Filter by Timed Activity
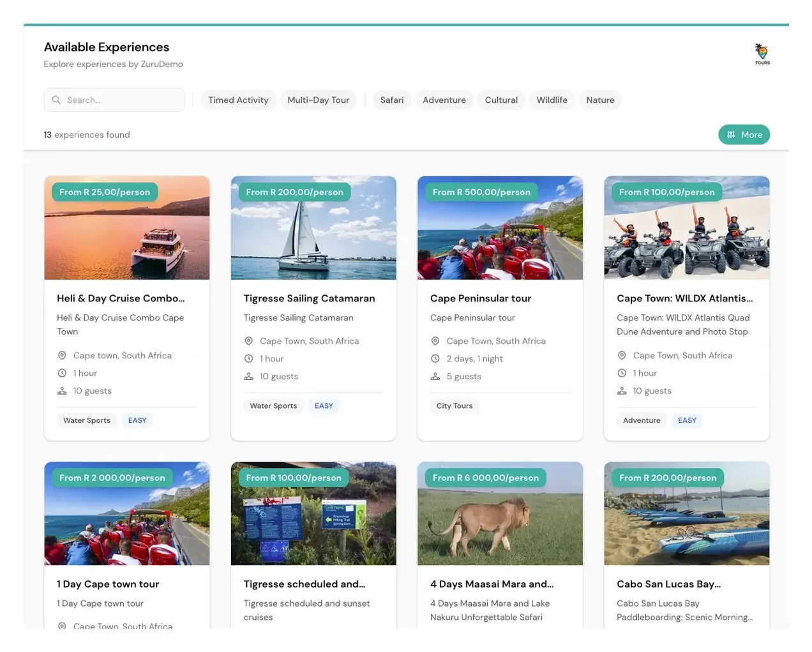Viewport: 812px width, 652px height. 238,100
